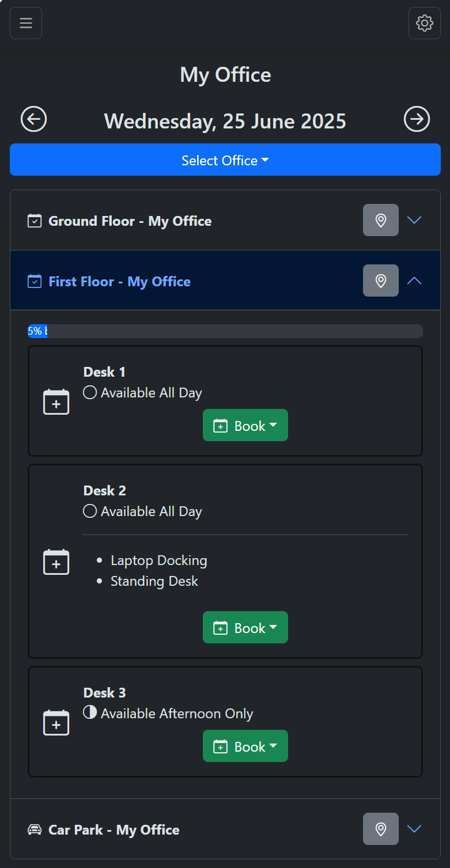Expand the Ground Floor section chevron
Viewport: 450px width, 868px height.
(x=414, y=220)
